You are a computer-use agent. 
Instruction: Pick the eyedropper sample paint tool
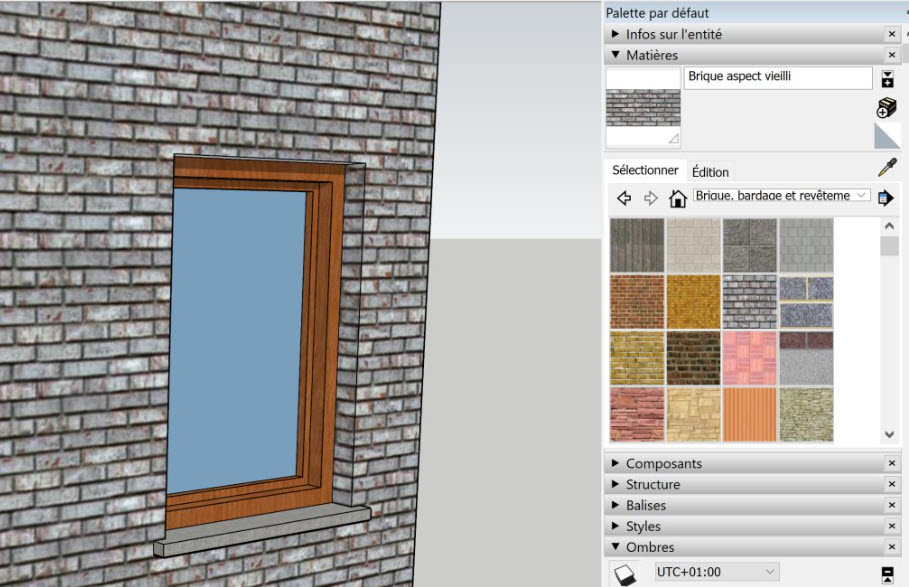887,167
